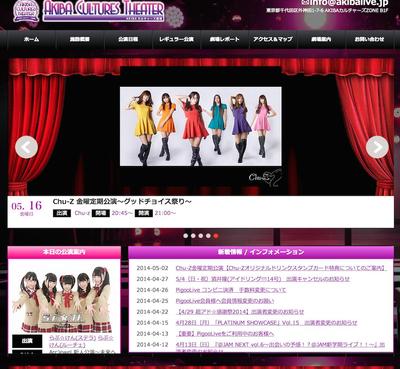The image size is (400, 369).
Task: Click the Akiba Cultures Theater logo
Action: click(104, 11)
